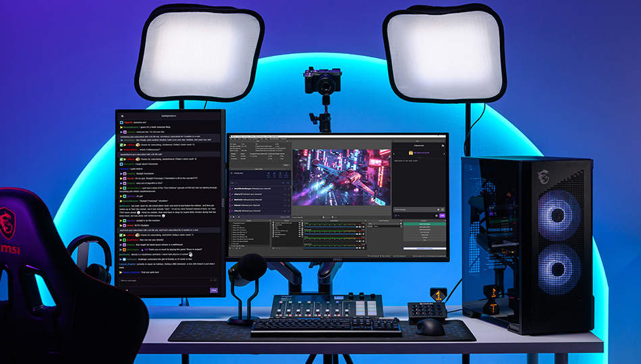Click the 'BOTH Skylights' chat message
This screenshot has height=364, width=641.
(x=142, y=226)
